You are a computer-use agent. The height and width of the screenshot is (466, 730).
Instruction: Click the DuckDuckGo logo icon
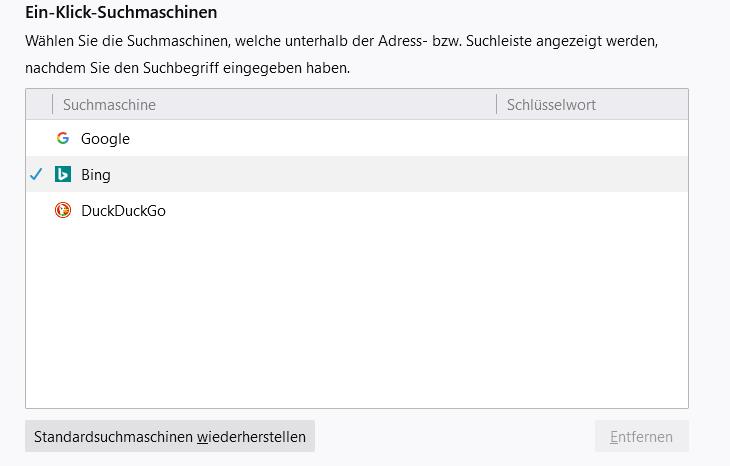point(63,210)
